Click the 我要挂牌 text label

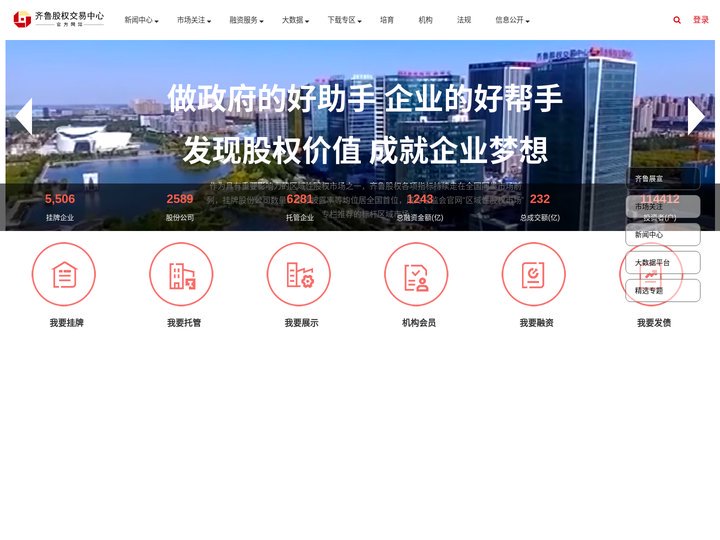click(x=67, y=323)
